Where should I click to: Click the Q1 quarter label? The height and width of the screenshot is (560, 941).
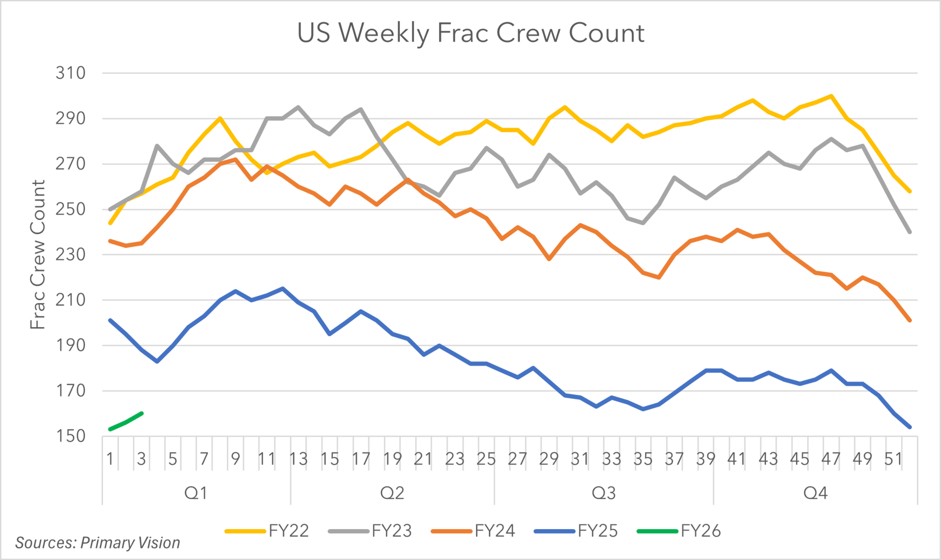(x=196, y=493)
